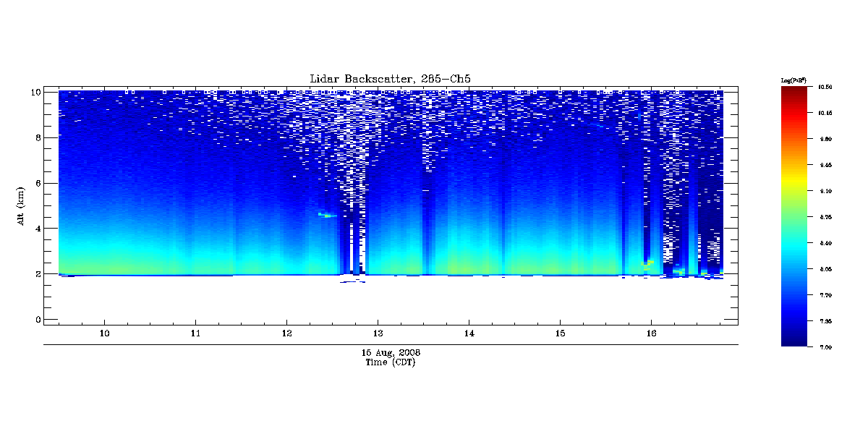
Task: Click the 'Alt (km)' y-axis label
Action: (x=21, y=205)
